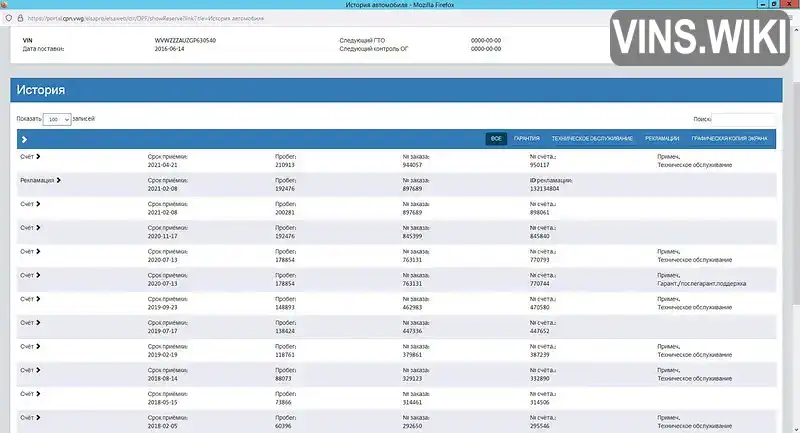This screenshot has width=800, height=433.
Task: Open the Счёт entry dated 2019-09-23
Action: [38, 299]
